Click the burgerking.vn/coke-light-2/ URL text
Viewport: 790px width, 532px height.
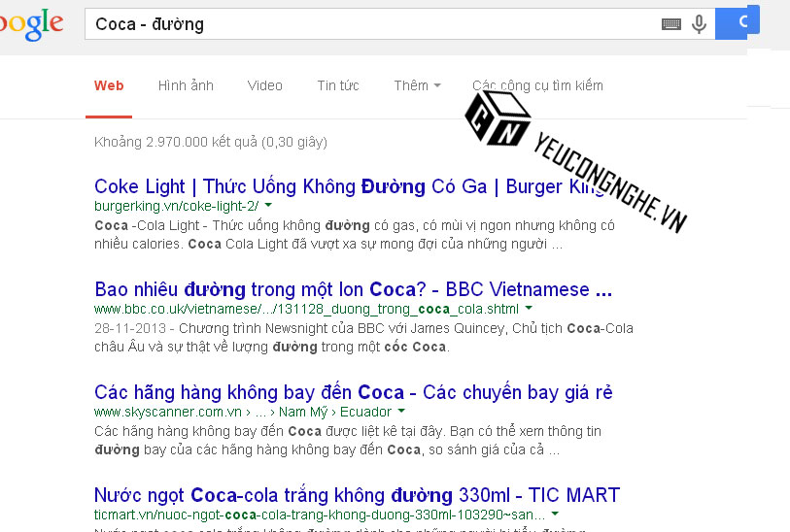click(x=176, y=206)
